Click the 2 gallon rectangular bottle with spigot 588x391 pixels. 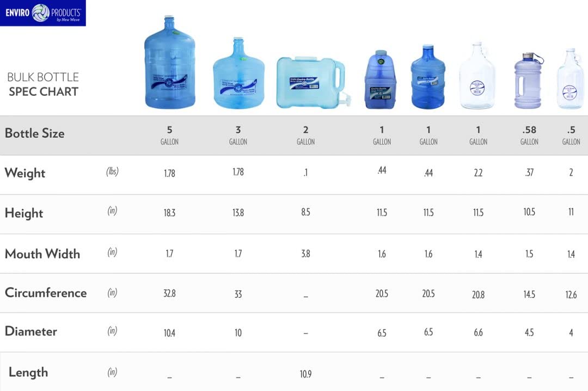309,83
